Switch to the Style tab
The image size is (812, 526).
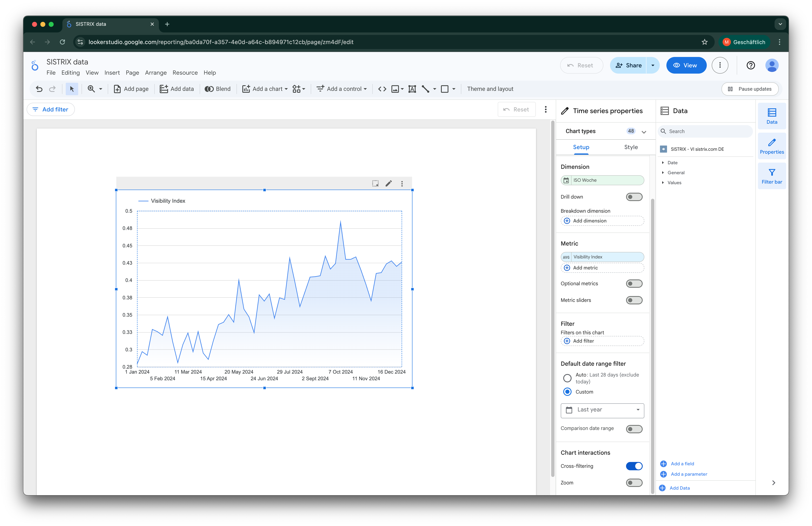coord(631,147)
